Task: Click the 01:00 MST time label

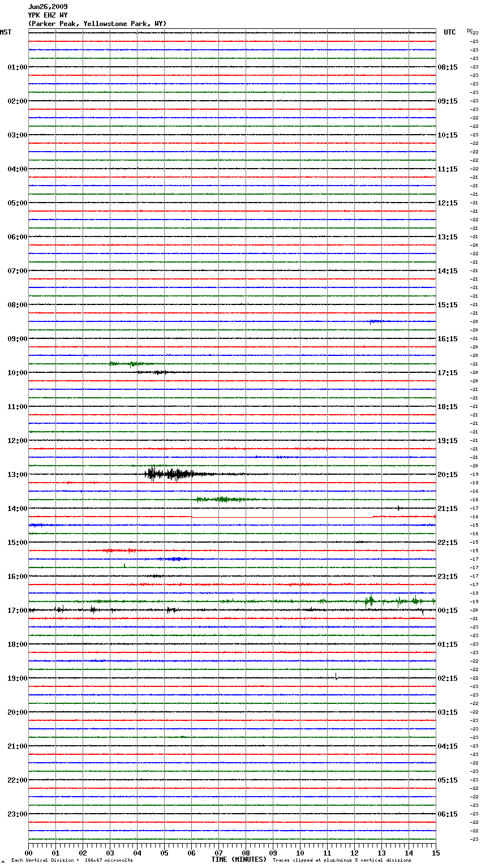Action: click(x=17, y=67)
